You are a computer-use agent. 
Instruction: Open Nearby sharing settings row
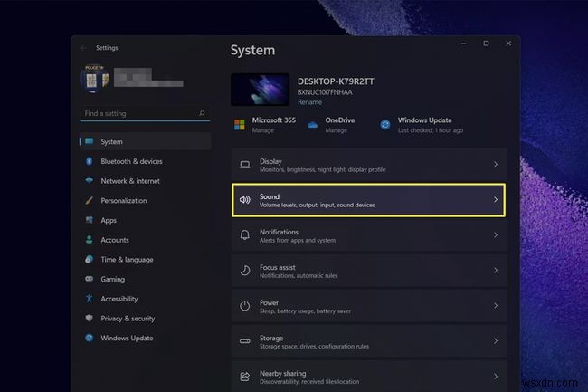pyautogui.click(x=369, y=377)
